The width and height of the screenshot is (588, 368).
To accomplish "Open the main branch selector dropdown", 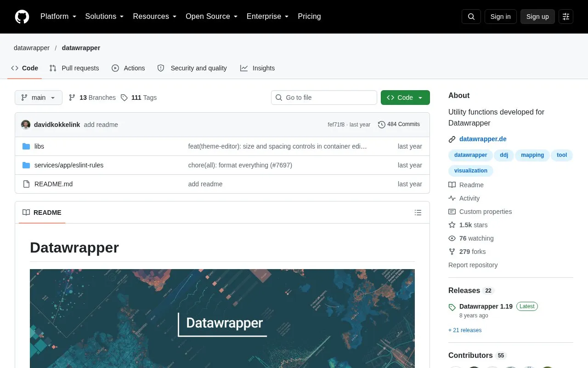I will 39,98.
